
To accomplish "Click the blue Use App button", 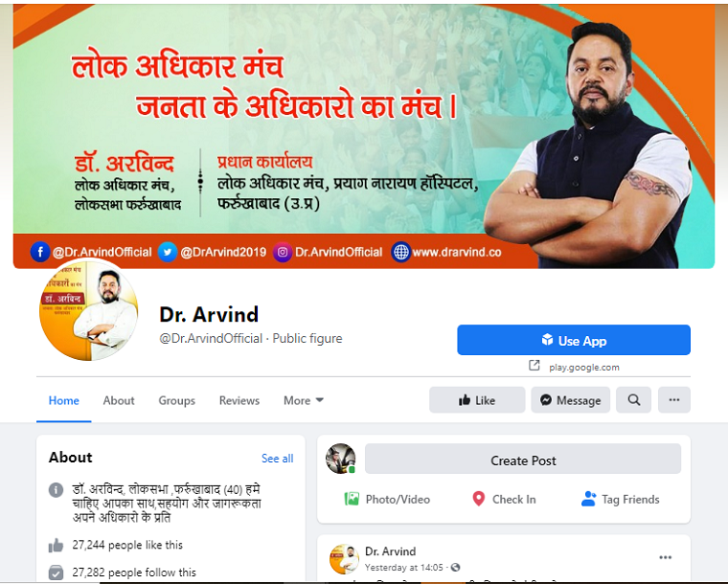I will 574,340.
